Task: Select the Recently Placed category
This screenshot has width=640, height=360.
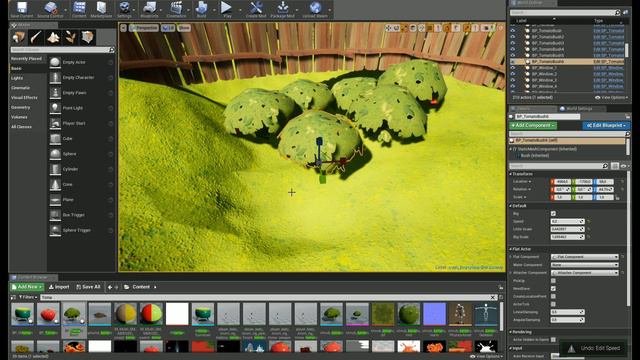Action: (x=27, y=59)
